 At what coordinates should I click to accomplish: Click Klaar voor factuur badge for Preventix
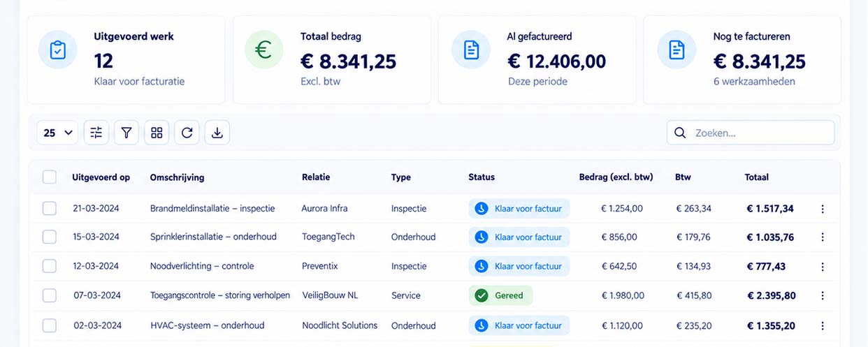[519, 266]
